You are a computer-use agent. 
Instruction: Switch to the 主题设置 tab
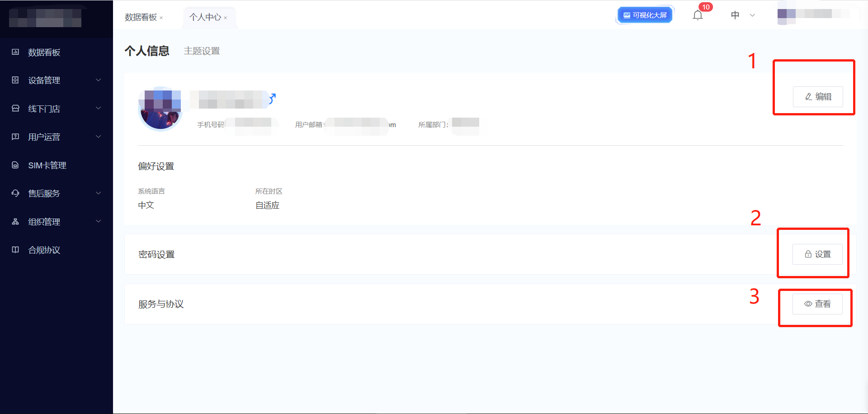point(202,51)
